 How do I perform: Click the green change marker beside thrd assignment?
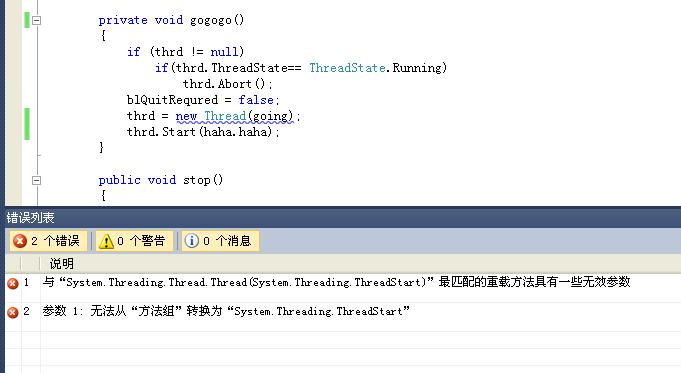click(27, 124)
